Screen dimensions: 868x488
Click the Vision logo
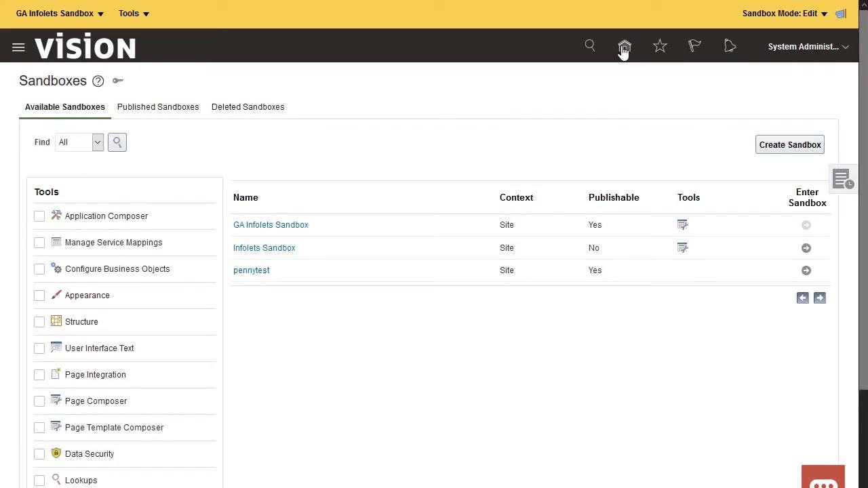pos(85,46)
